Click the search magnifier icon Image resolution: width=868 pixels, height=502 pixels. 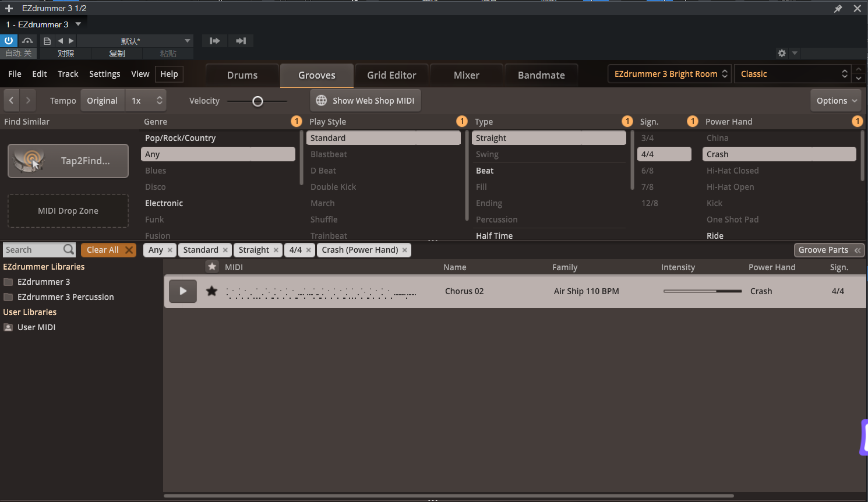[69, 250]
